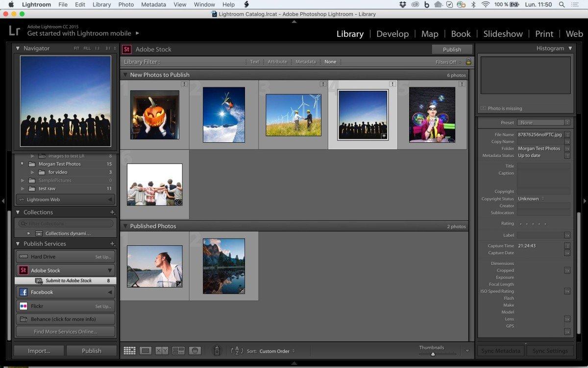Click the A-Z sort direction icon
The height and width of the screenshot is (368, 588).
click(237, 351)
